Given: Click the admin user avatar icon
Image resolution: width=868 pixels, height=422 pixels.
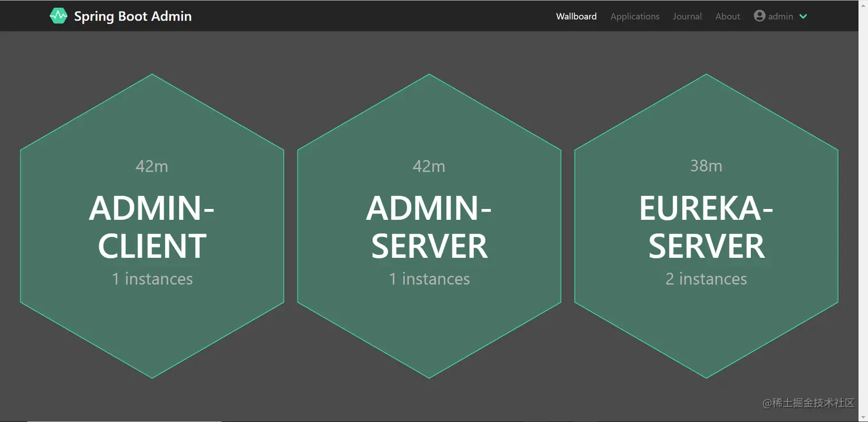Looking at the screenshot, I should point(759,16).
